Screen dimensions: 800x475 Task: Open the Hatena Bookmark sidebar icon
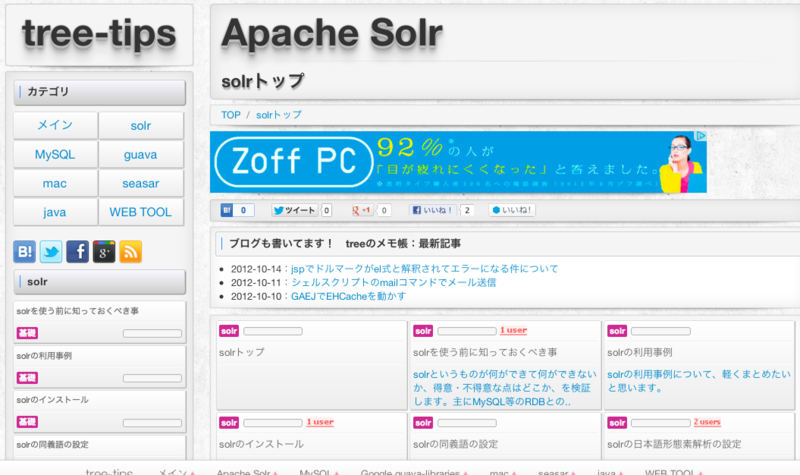tap(24, 252)
